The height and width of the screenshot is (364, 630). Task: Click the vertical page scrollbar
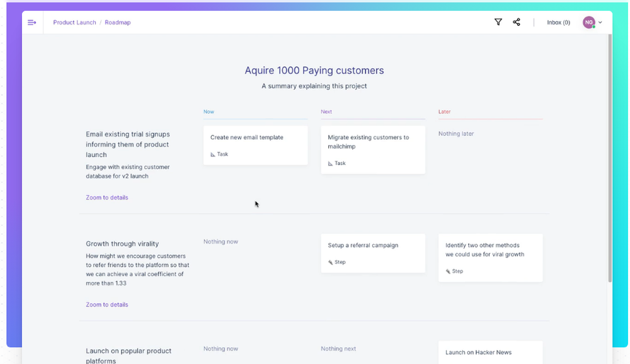[x=610, y=157]
